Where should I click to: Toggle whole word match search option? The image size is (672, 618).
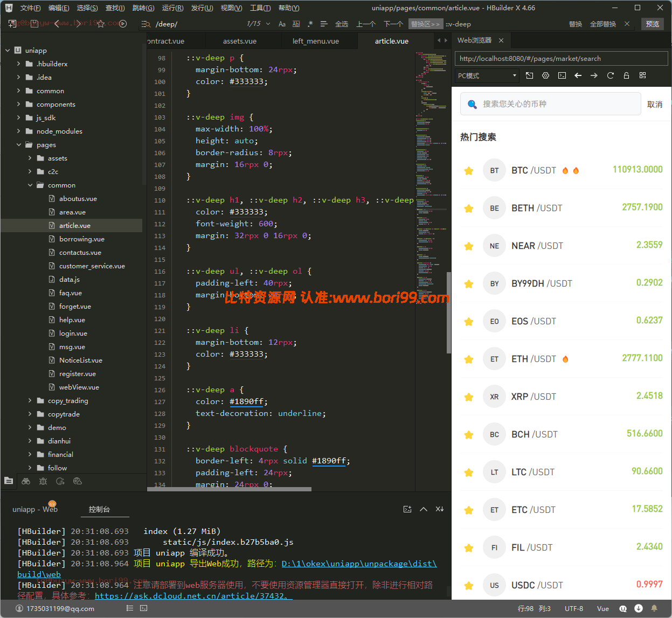tap(296, 24)
